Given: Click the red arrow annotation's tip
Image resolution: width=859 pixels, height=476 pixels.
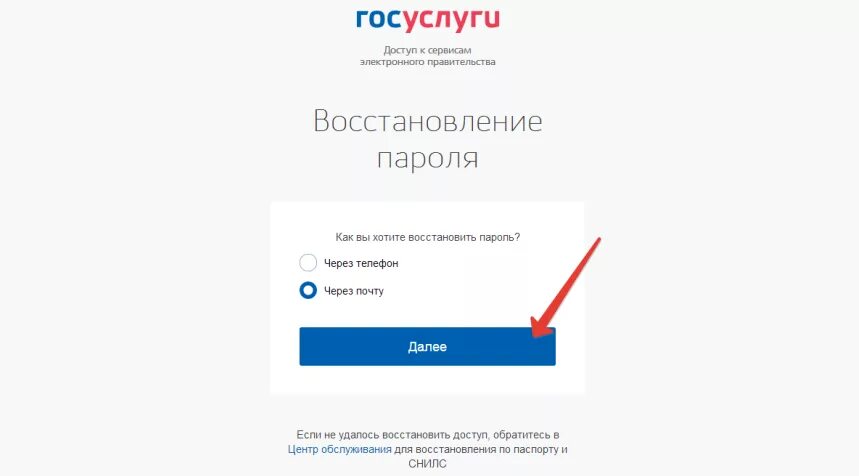Looking at the screenshot, I should [x=535, y=335].
